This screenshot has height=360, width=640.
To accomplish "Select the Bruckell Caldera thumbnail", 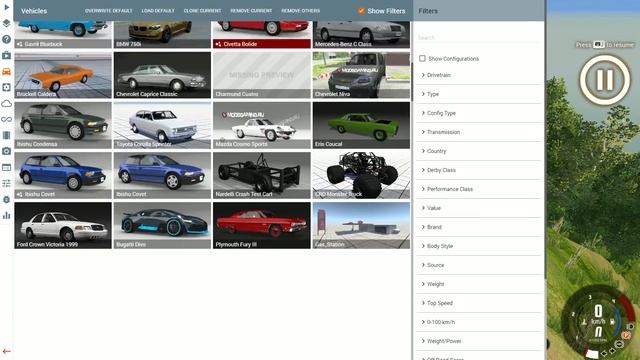I will click(x=63, y=75).
